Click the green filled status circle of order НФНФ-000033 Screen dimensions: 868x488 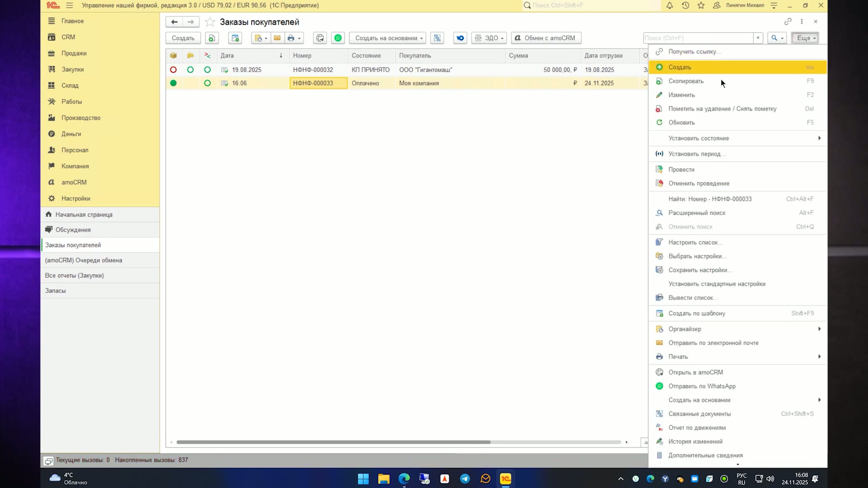pyautogui.click(x=173, y=83)
